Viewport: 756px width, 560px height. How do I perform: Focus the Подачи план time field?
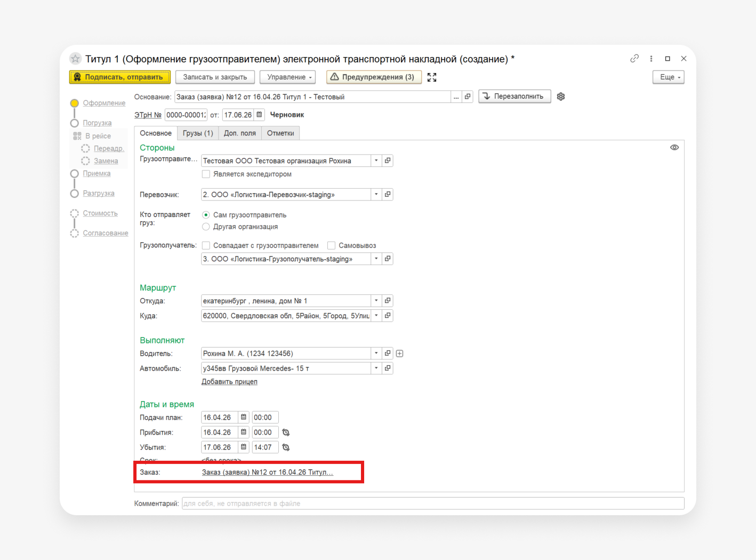[x=265, y=418]
